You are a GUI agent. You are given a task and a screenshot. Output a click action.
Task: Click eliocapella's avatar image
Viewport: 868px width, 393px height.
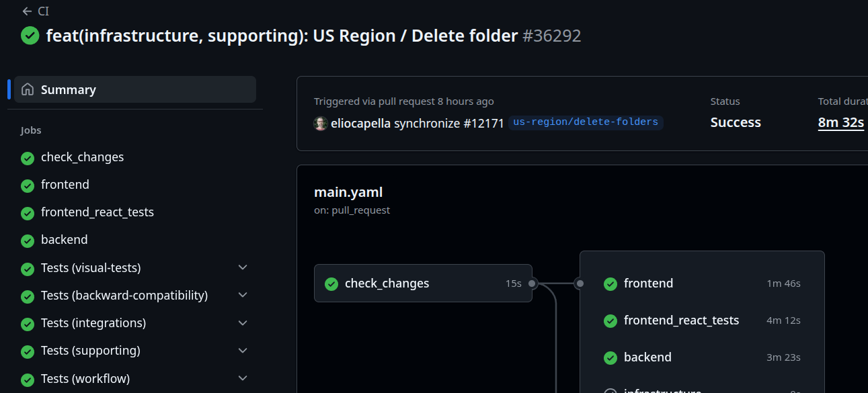[x=321, y=123]
